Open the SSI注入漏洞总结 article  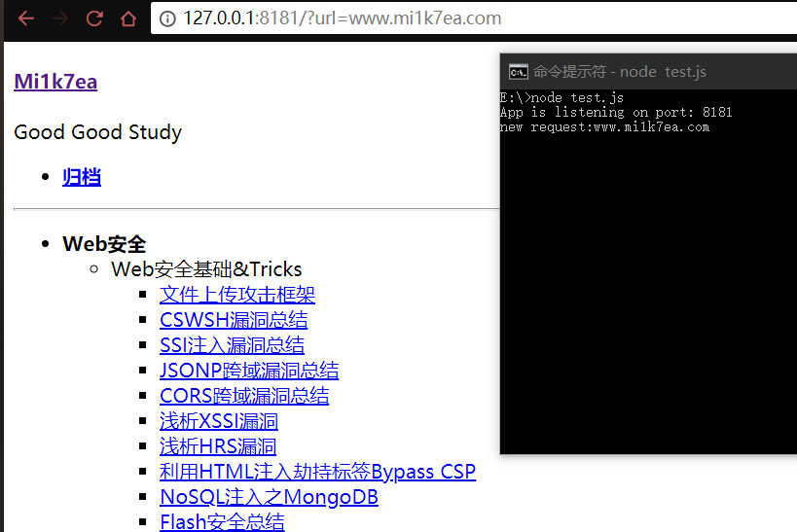click(232, 345)
